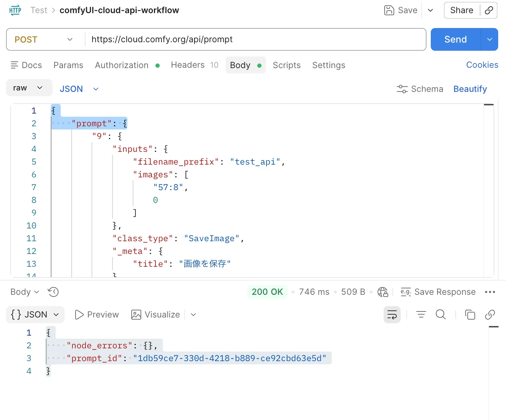Click line number 10 in request editor

point(31,226)
